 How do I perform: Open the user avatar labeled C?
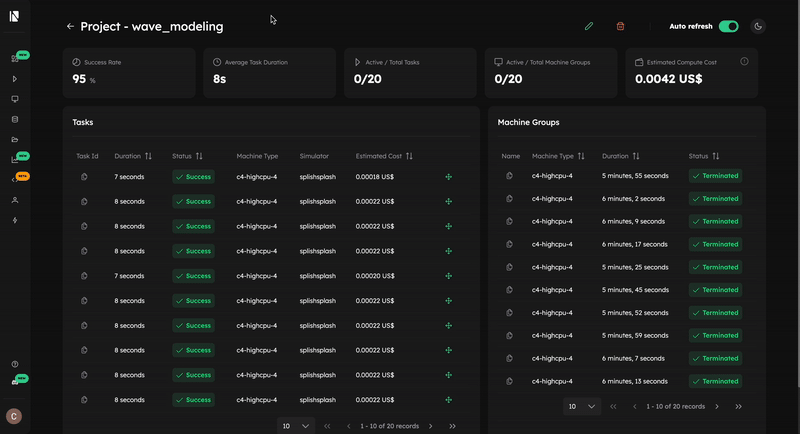(14, 416)
